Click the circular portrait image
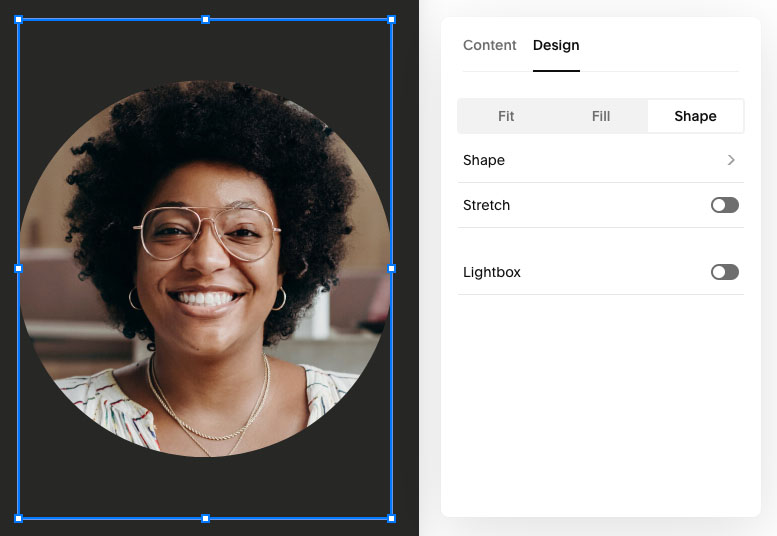The width and height of the screenshot is (777, 536). 205,269
